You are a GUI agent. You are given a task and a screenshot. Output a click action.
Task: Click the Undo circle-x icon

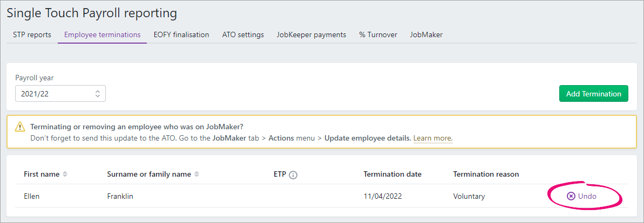571,196
